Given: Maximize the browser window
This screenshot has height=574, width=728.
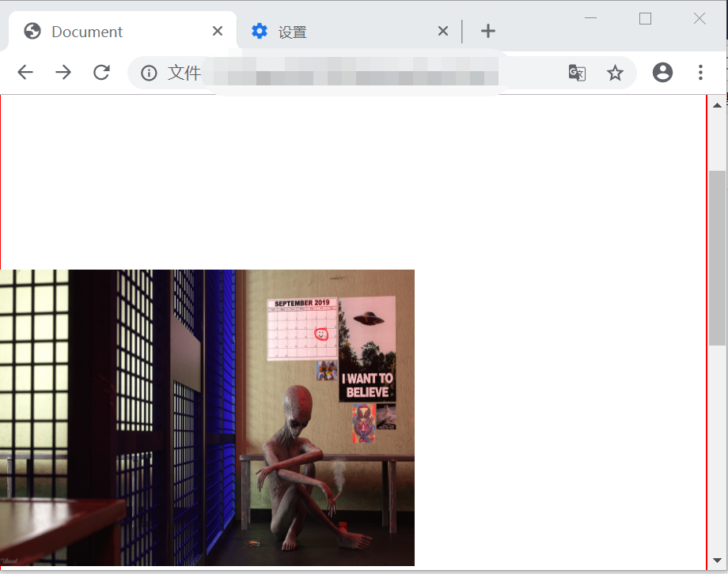Looking at the screenshot, I should point(646,18).
